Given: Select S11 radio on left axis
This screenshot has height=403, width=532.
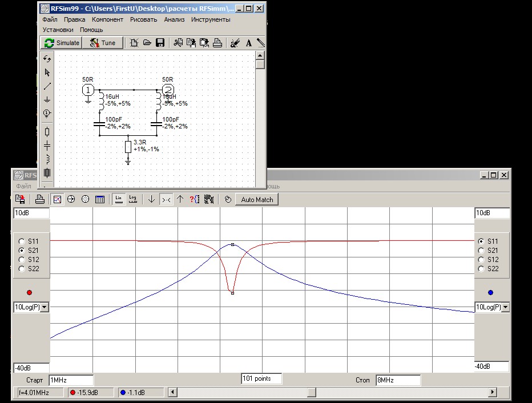Looking at the screenshot, I should pos(22,241).
